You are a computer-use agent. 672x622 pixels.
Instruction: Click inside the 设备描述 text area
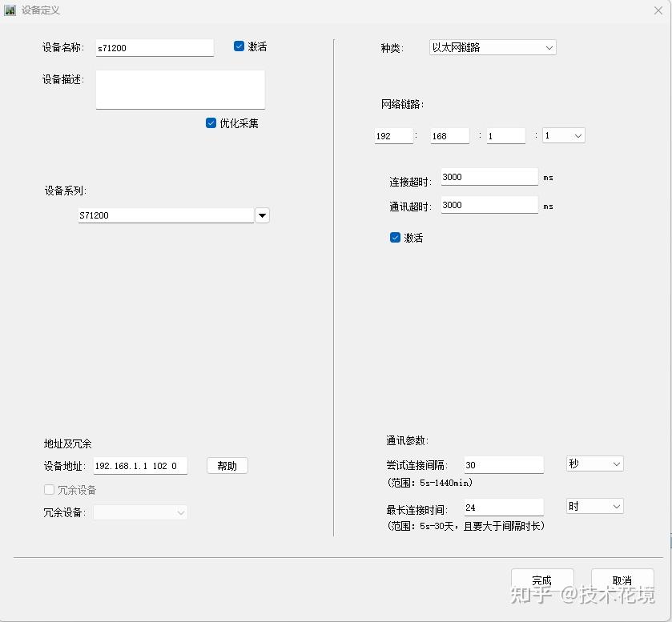[x=179, y=89]
